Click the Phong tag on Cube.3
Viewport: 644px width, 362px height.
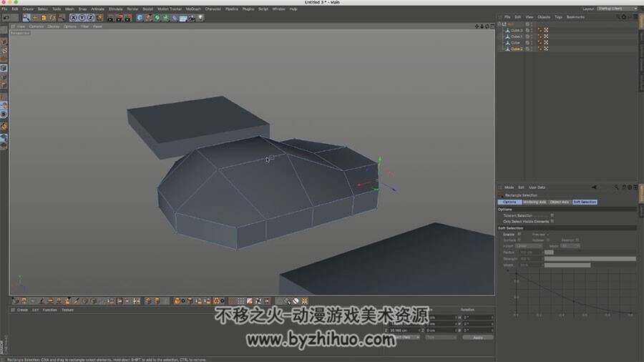pos(540,30)
